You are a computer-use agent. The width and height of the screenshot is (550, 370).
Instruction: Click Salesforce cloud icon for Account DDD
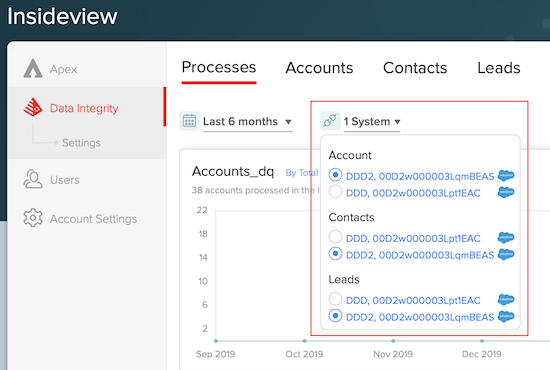click(x=506, y=192)
